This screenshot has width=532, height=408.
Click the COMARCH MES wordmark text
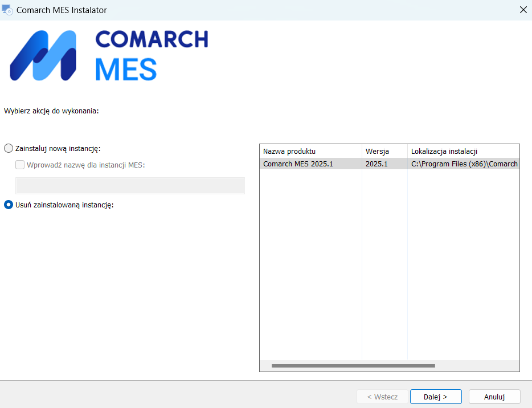pyautogui.click(x=152, y=55)
